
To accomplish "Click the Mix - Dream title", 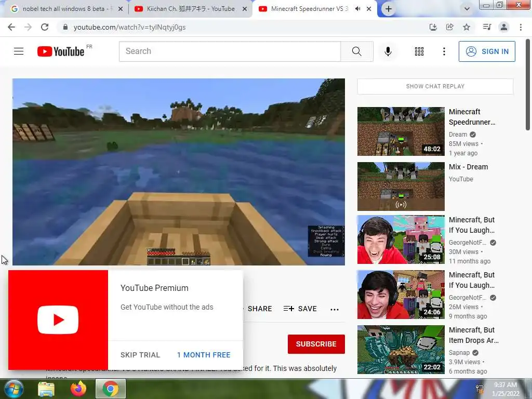I will pyautogui.click(x=468, y=167).
